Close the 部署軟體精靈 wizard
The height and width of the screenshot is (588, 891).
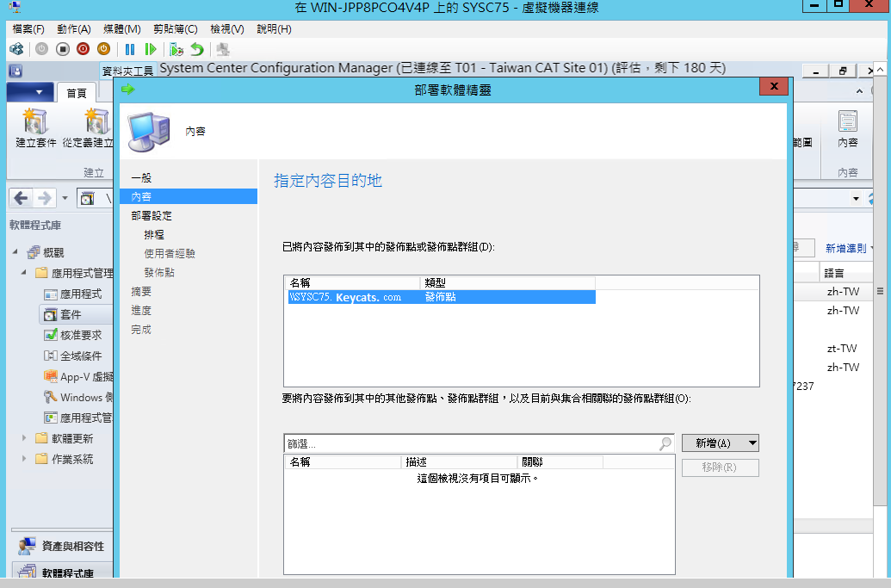[x=774, y=86]
